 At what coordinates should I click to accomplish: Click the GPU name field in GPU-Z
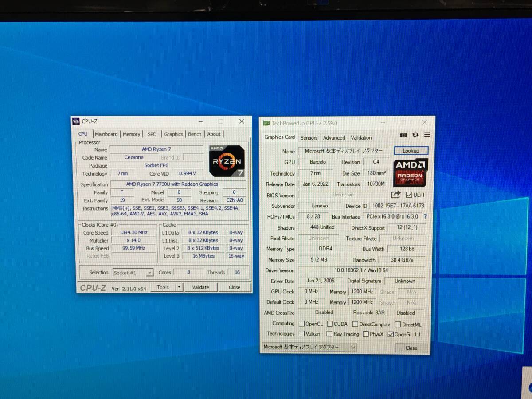pyautogui.click(x=344, y=151)
